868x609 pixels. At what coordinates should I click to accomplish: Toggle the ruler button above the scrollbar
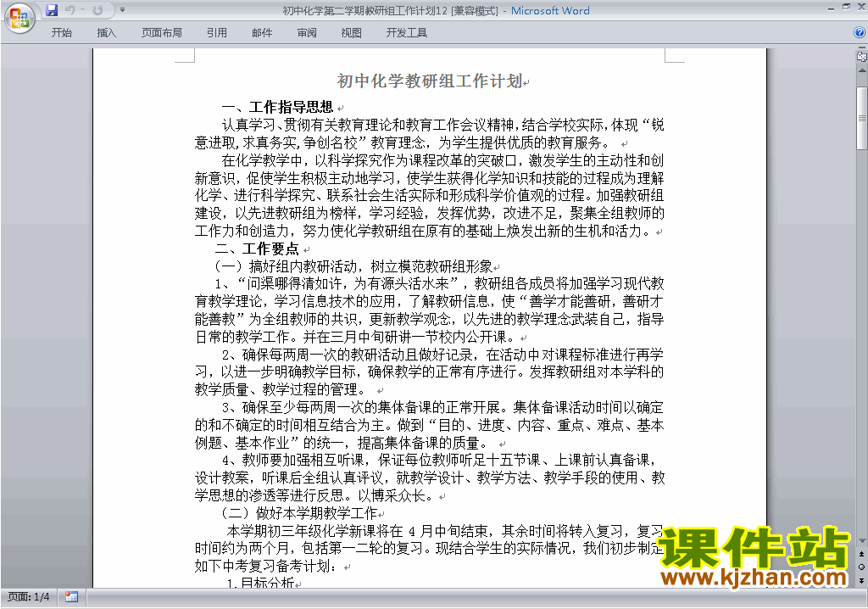[x=861, y=56]
